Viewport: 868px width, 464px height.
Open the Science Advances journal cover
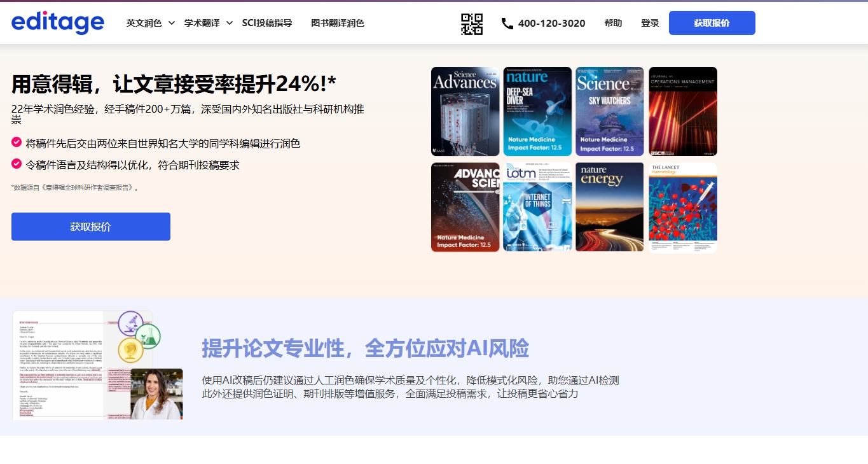465,111
